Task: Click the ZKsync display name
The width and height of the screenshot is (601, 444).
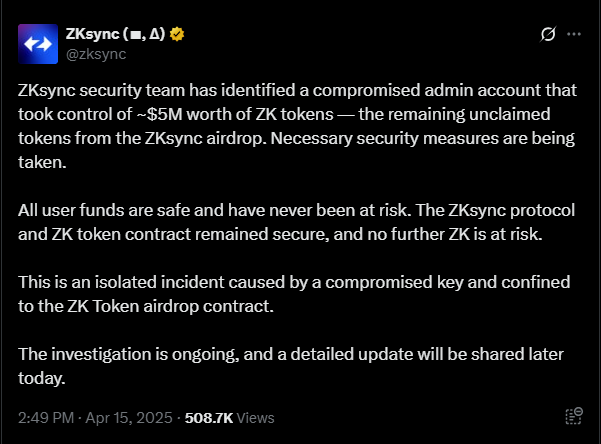Action: (x=115, y=34)
